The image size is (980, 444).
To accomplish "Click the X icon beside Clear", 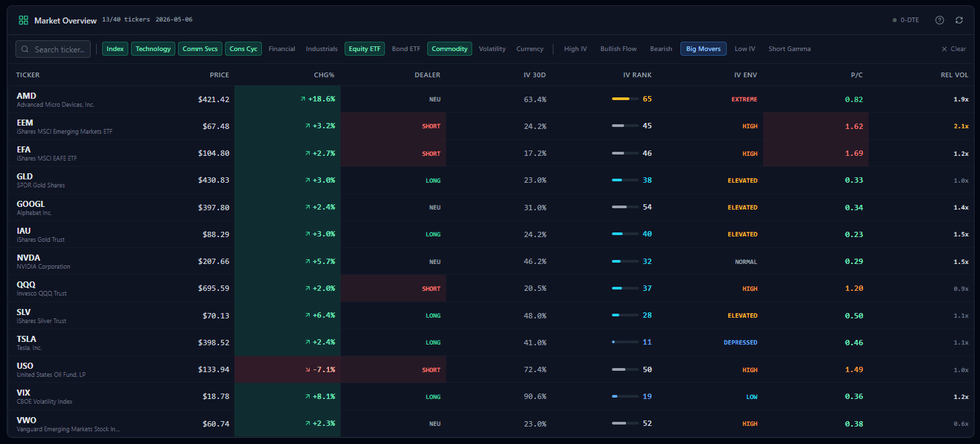I will click(944, 49).
